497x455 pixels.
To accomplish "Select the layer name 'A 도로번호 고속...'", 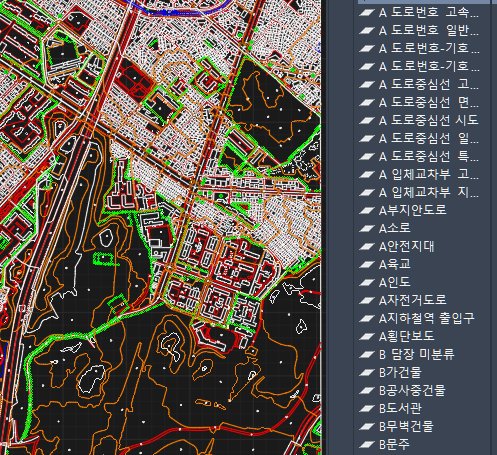I will point(429,13).
